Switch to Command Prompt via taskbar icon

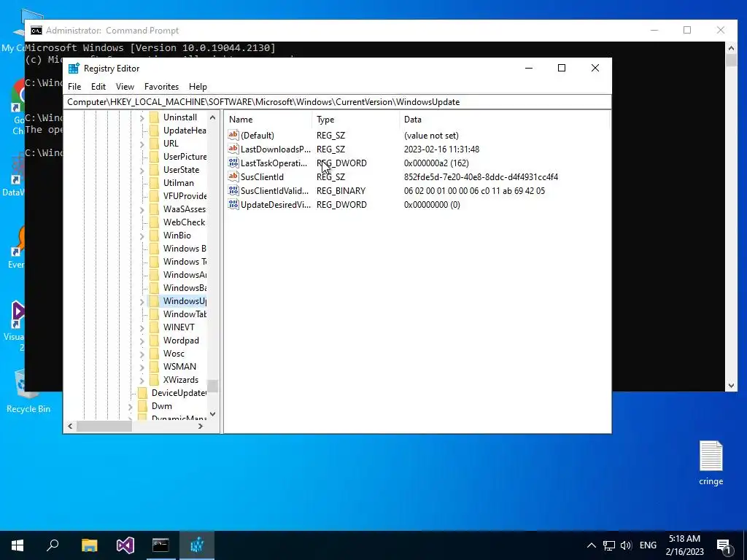coord(160,545)
